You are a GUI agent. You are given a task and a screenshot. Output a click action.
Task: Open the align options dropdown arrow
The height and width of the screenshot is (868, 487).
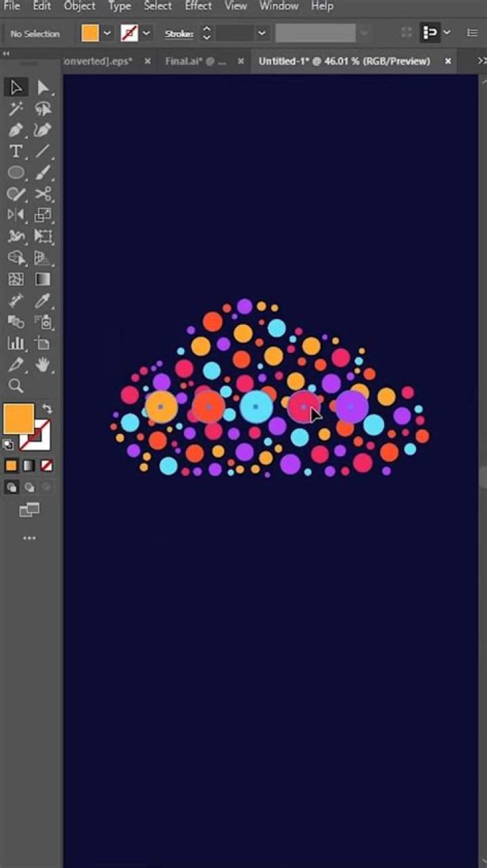pyautogui.click(x=446, y=32)
